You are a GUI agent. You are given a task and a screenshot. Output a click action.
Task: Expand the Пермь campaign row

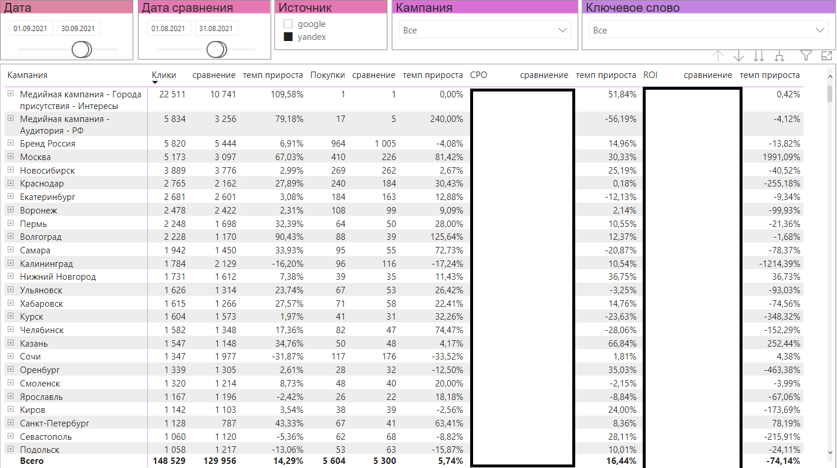pyautogui.click(x=10, y=223)
